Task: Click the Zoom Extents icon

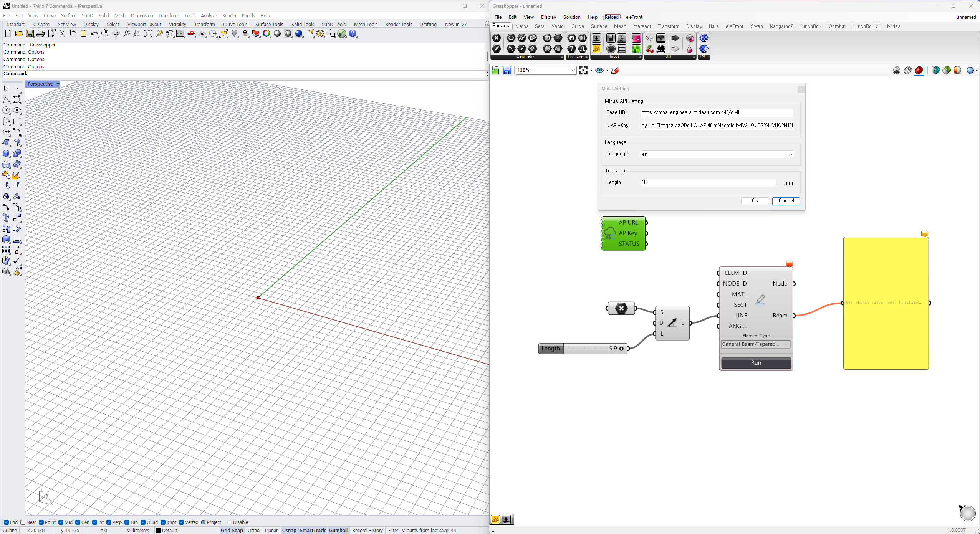Action: point(148,34)
